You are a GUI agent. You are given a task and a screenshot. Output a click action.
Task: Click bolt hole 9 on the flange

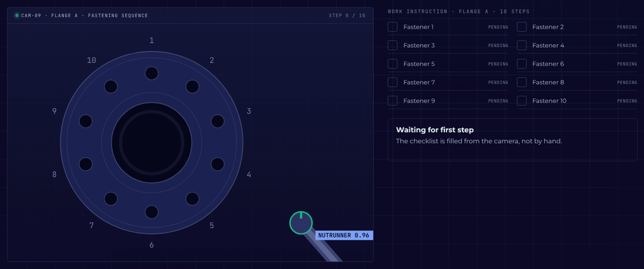(85, 122)
